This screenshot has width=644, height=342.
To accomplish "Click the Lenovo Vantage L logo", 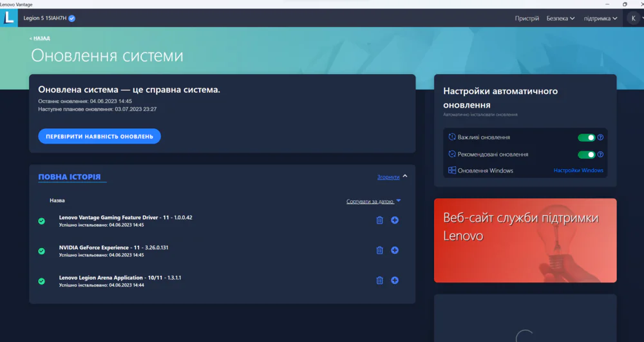I will [x=8, y=18].
